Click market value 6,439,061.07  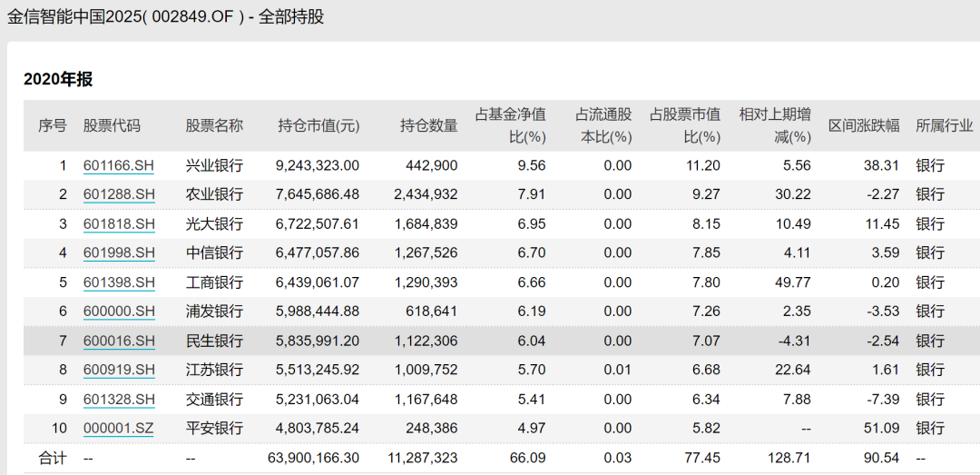point(318,282)
